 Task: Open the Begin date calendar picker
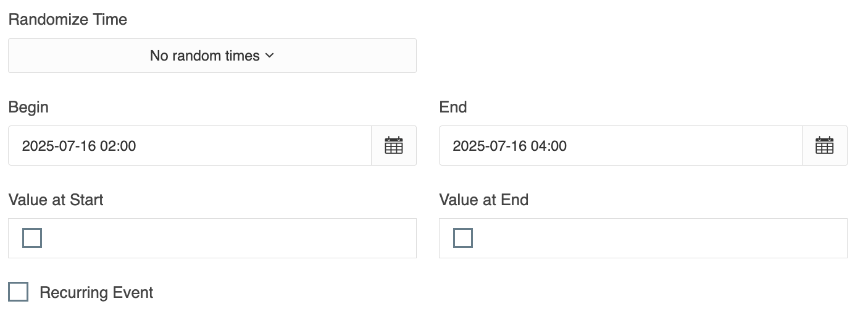click(x=394, y=146)
